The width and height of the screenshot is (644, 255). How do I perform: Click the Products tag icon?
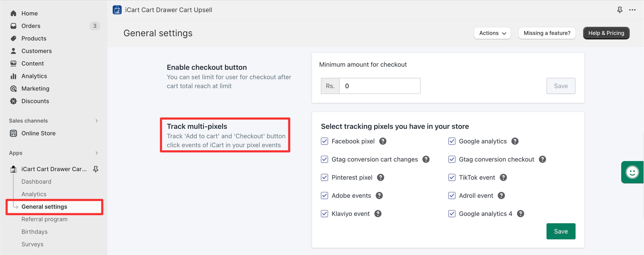(x=13, y=38)
